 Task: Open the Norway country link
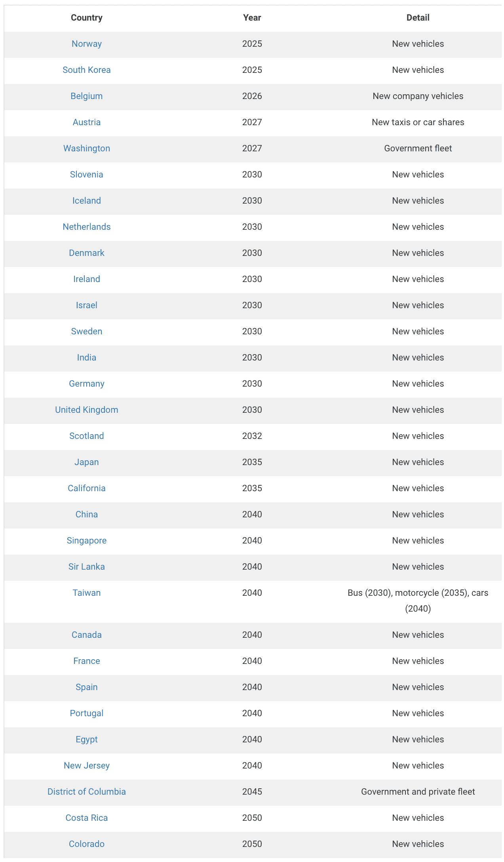click(86, 44)
